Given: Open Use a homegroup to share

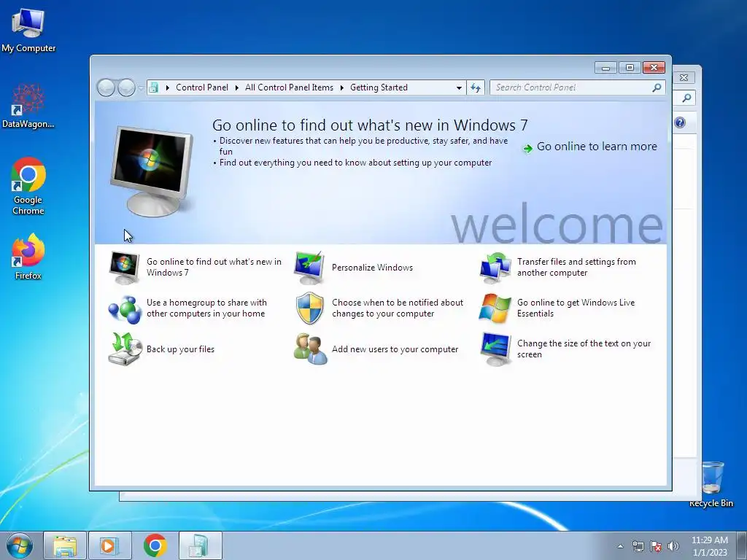Looking at the screenshot, I should tap(206, 308).
